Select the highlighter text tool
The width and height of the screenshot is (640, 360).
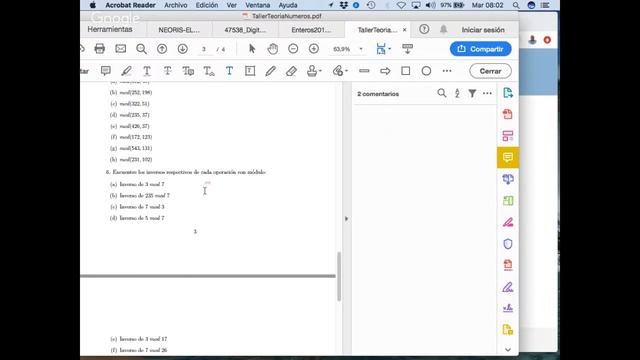coord(126,71)
